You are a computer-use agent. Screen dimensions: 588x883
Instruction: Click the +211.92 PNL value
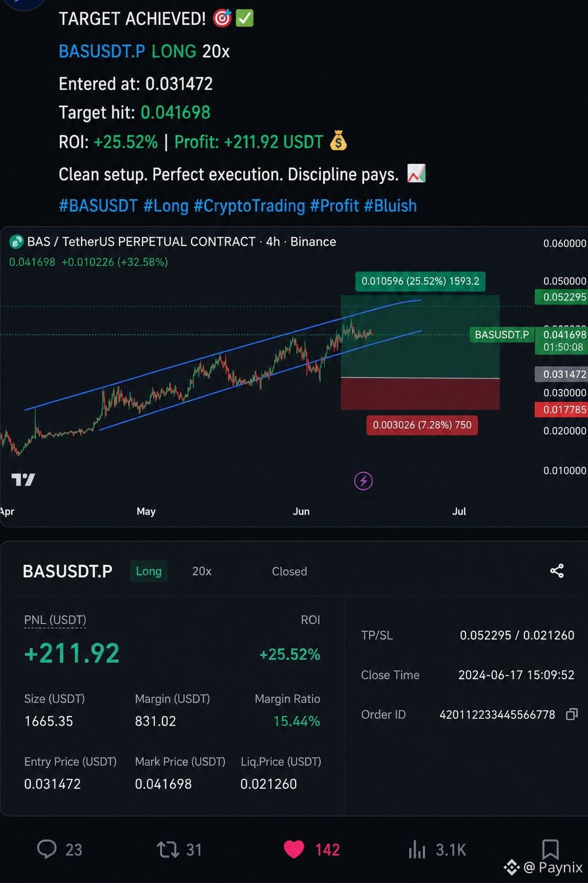click(x=72, y=653)
